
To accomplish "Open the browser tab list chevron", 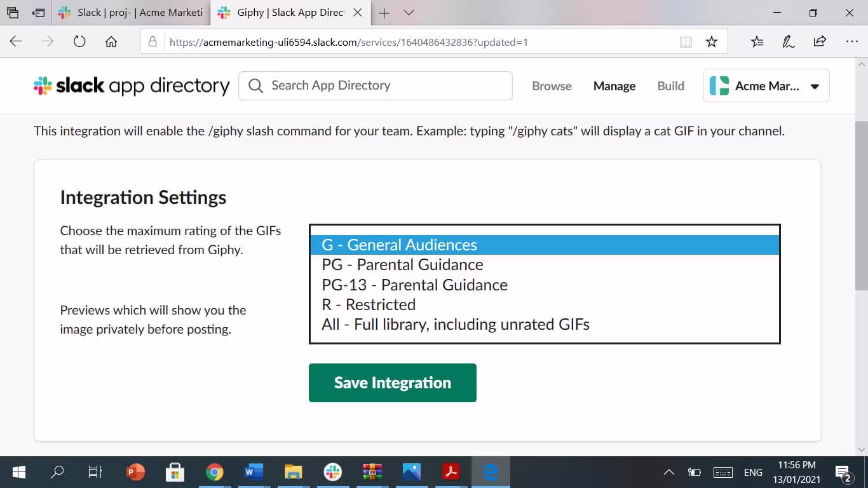I will 409,13.
